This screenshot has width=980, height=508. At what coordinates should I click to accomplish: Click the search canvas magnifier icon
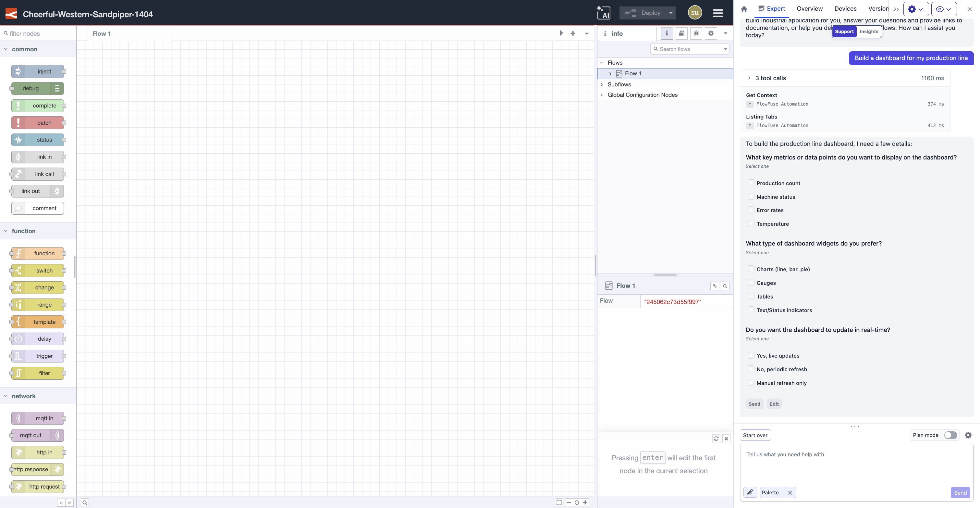[x=85, y=502]
